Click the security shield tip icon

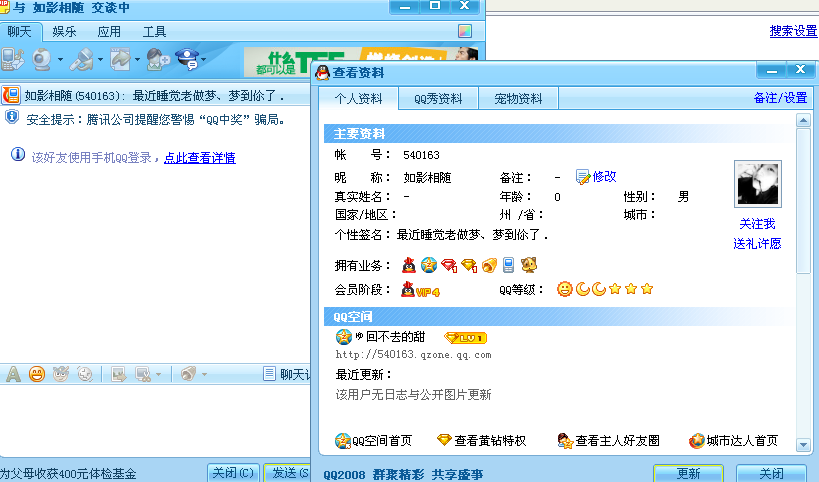(x=11, y=117)
